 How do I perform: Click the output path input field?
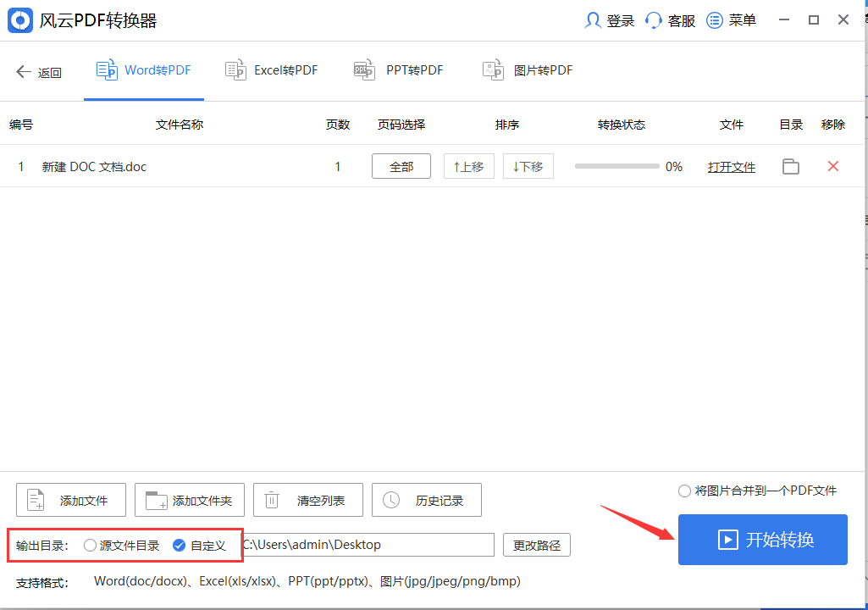point(368,545)
